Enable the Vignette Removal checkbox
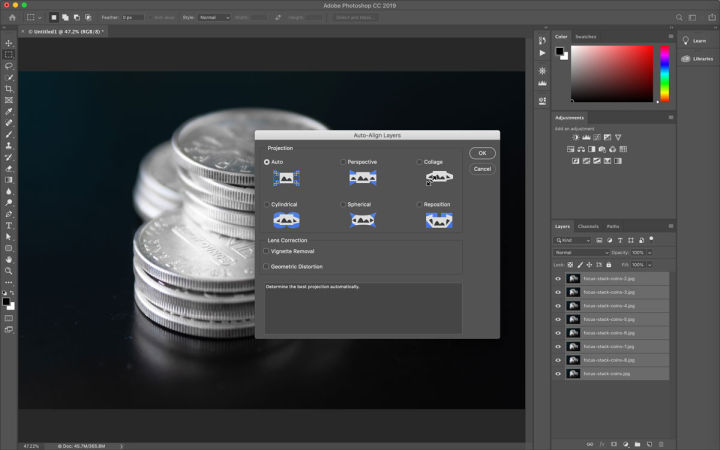720x450 pixels. point(266,251)
